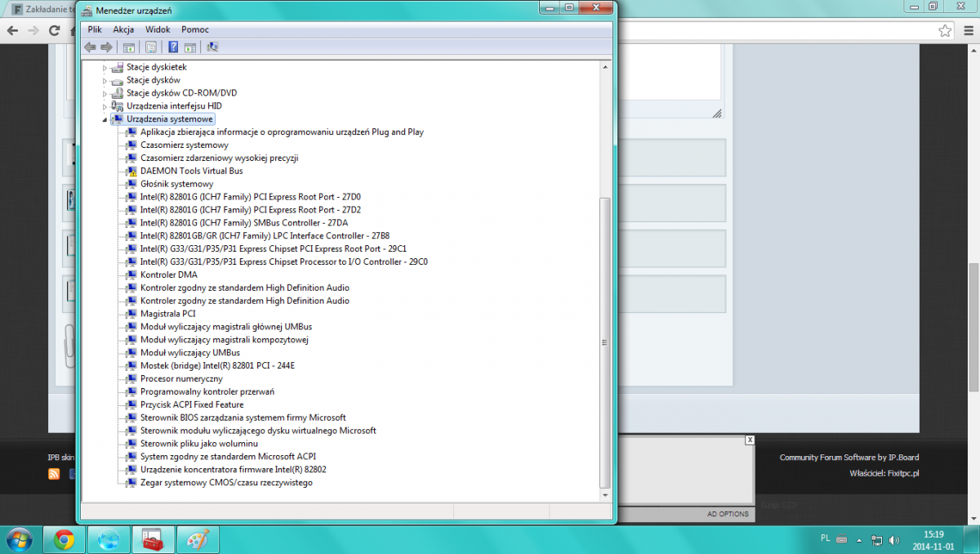Select SMBus Controller - 27DA
Viewport: 980px width, 554px height.
point(244,223)
